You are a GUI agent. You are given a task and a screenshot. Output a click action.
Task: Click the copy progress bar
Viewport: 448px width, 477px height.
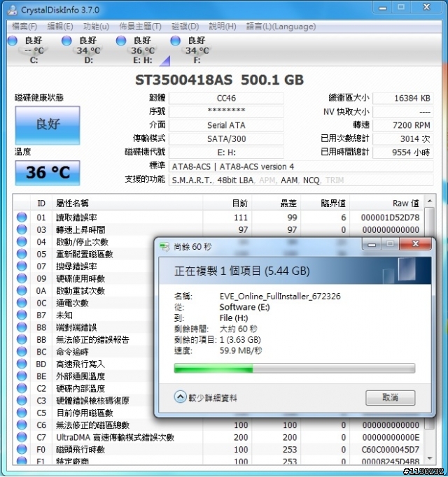pyautogui.click(x=294, y=369)
